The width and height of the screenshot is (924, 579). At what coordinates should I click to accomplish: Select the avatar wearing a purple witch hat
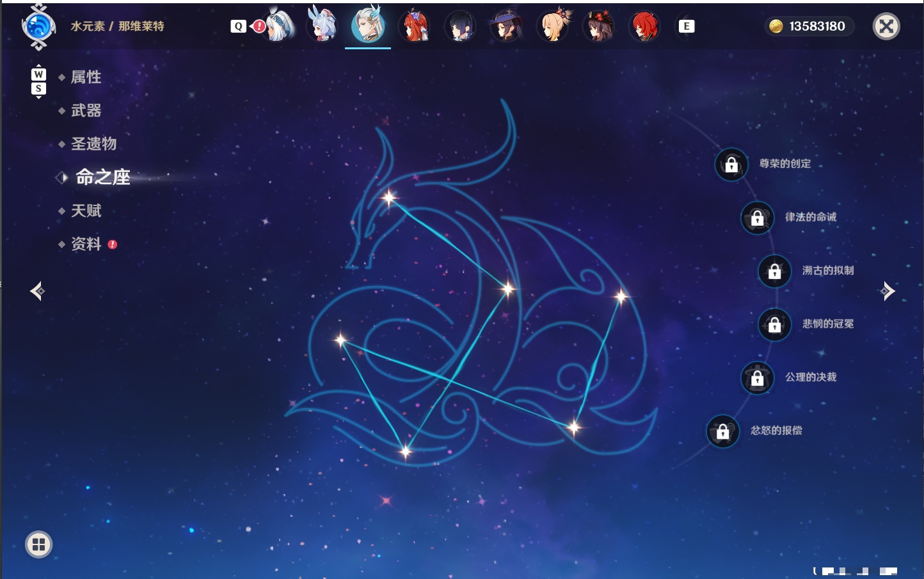point(506,26)
